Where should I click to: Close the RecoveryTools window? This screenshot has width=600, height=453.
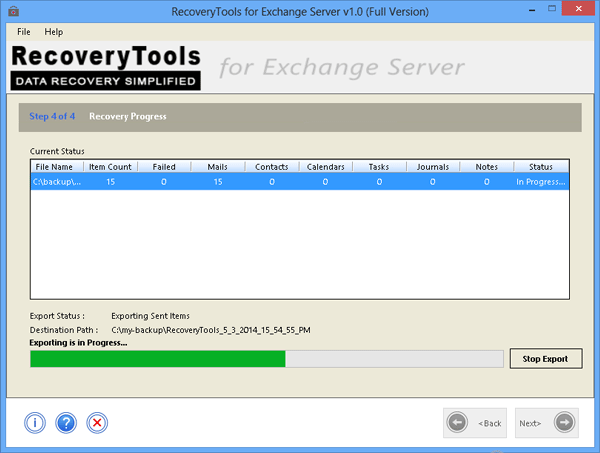coord(579,8)
